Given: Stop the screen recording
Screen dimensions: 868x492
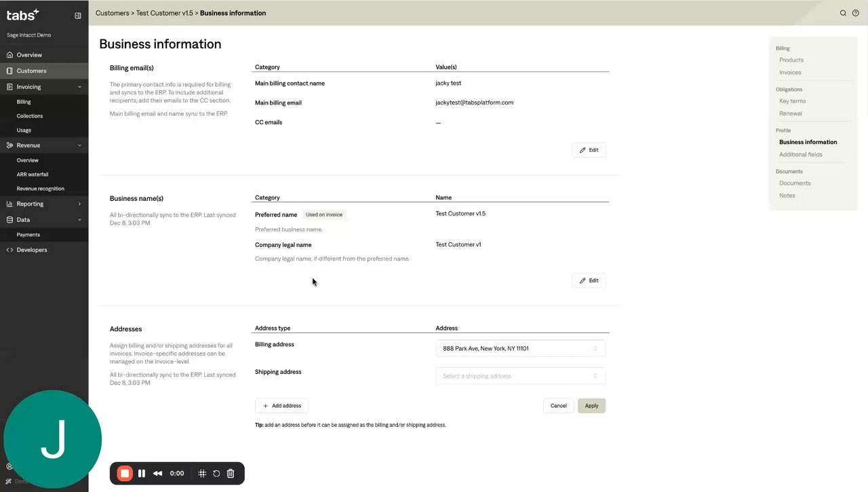Looking at the screenshot, I should (125, 474).
